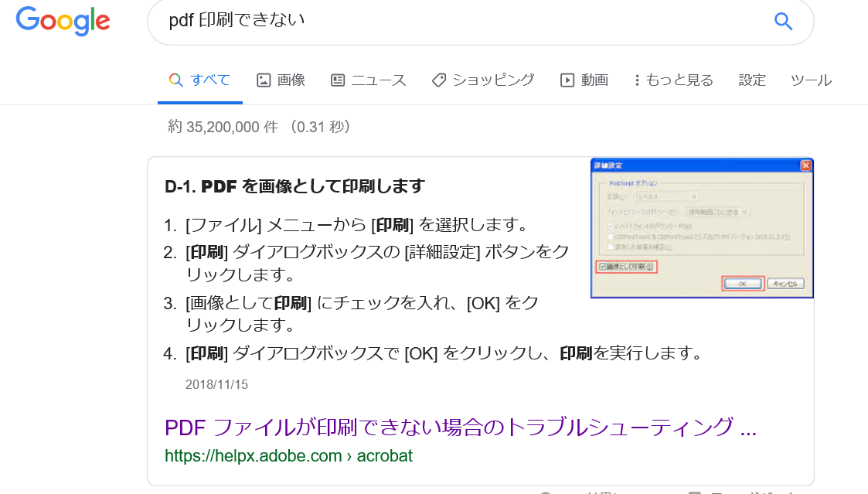The width and height of the screenshot is (868, 494).
Task: Click the news icon beside ニュース
Action: tap(337, 79)
